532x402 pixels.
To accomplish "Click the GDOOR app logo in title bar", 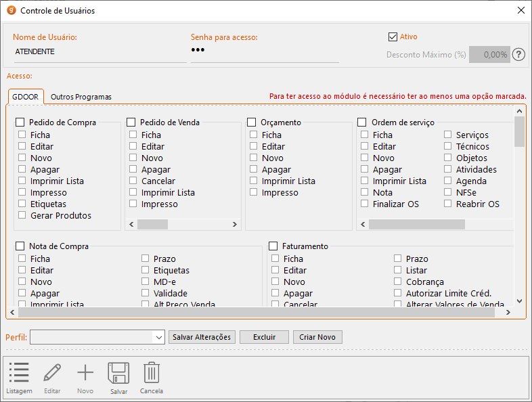I will click(12, 10).
